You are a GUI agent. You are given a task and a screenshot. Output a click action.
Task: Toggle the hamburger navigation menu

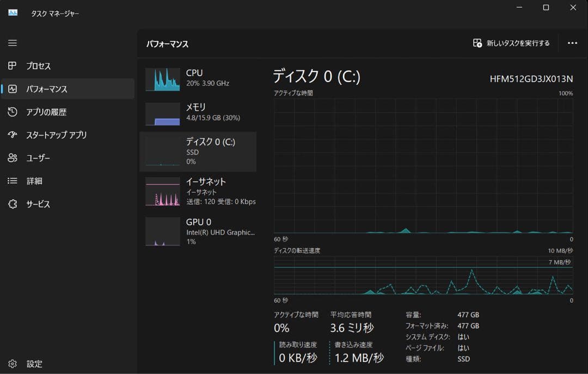[13, 43]
